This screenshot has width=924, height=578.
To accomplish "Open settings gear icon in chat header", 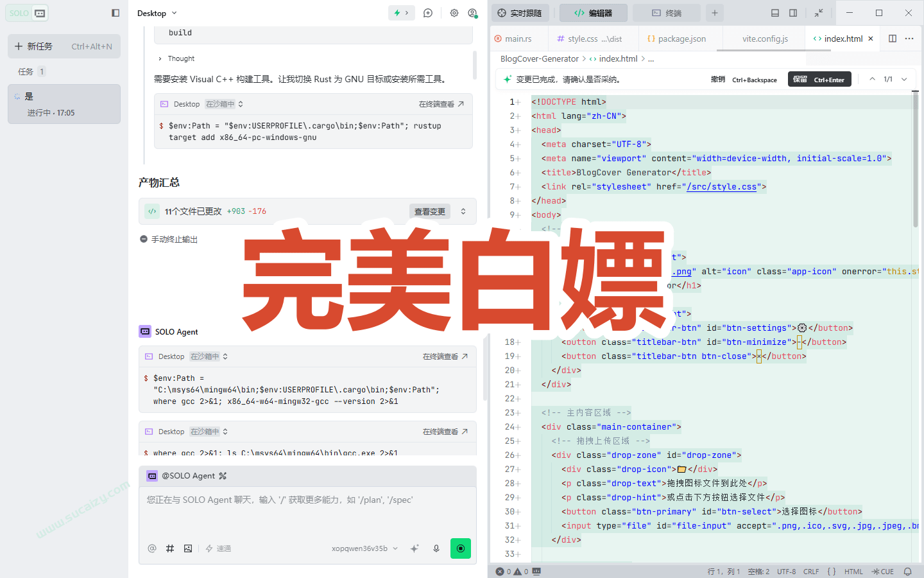I will pyautogui.click(x=454, y=13).
